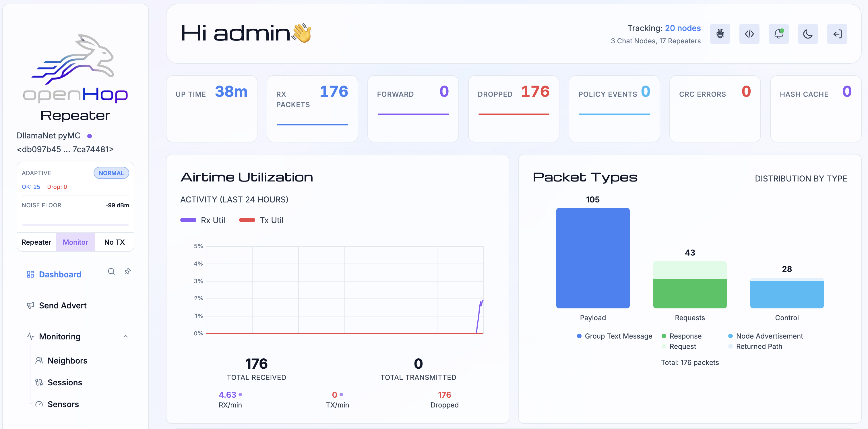Select the POLICY EVENTS stat card
The image size is (868, 429).
click(x=614, y=109)
